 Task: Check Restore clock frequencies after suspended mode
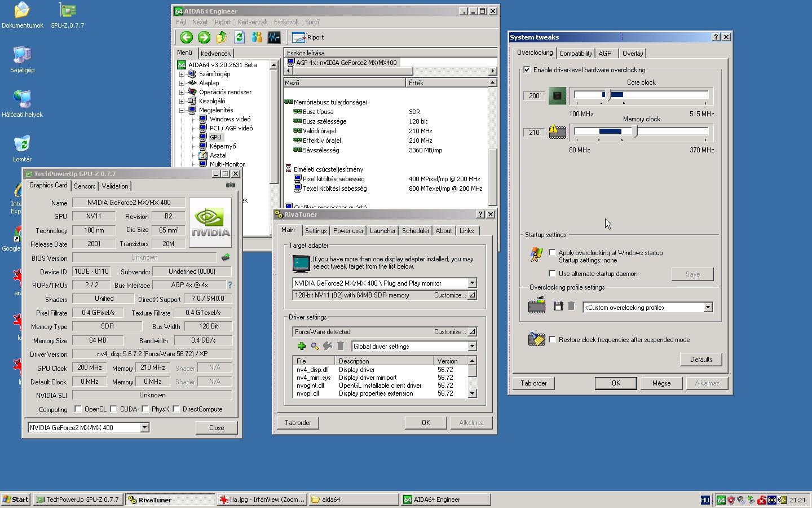point(552,340)
